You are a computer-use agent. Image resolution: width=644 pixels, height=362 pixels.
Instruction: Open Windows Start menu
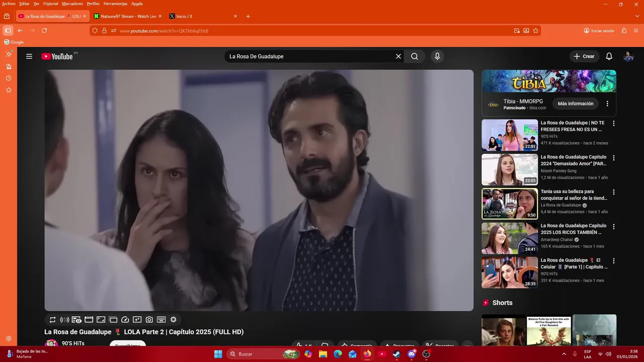(x=218, y=354)
